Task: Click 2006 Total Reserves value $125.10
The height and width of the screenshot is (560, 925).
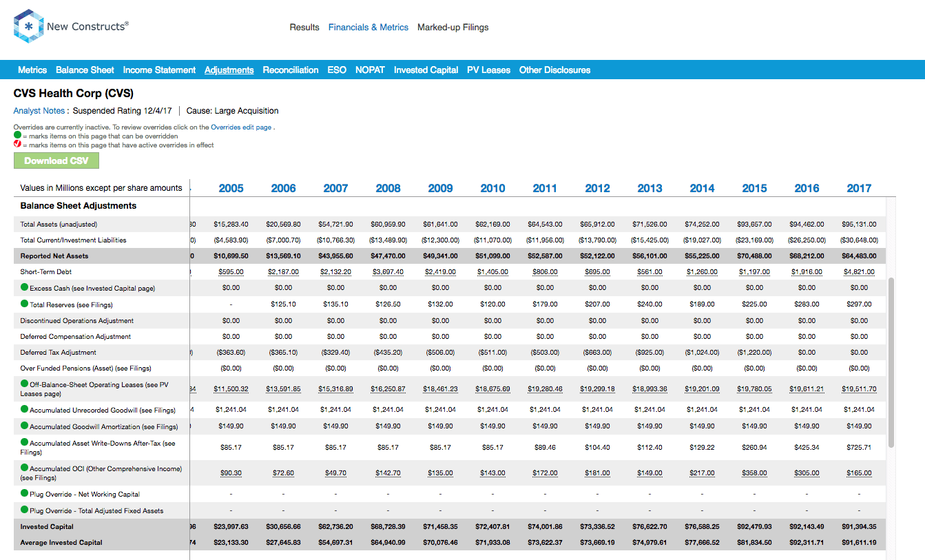Action: coord(283,304)
